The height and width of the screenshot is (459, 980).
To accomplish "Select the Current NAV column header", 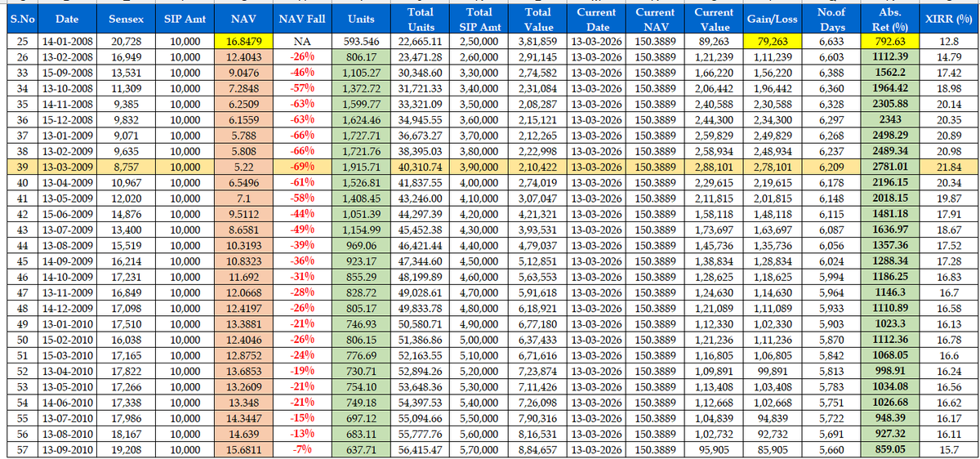I will tap(654, 20).
